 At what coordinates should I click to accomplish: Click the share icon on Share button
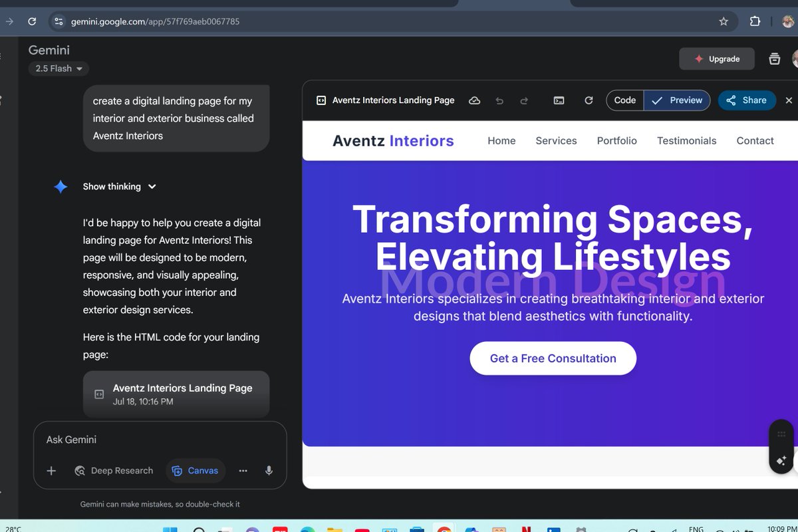coord(731,100)
